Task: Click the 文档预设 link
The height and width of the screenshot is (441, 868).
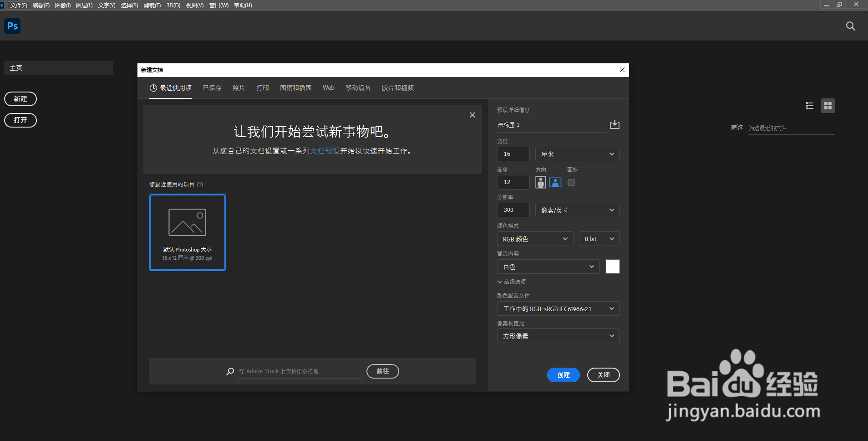Action: pyautogui.click(x=325, y=151)
